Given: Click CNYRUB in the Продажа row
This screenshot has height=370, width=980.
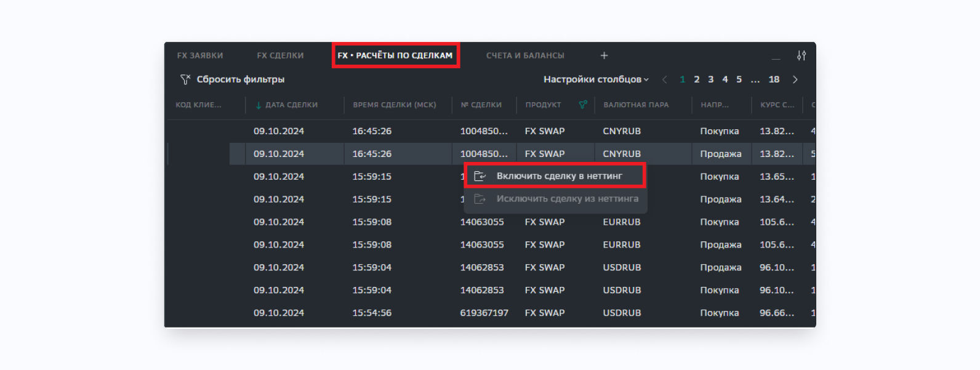Looking at the screenshot, I should (622, 154).
